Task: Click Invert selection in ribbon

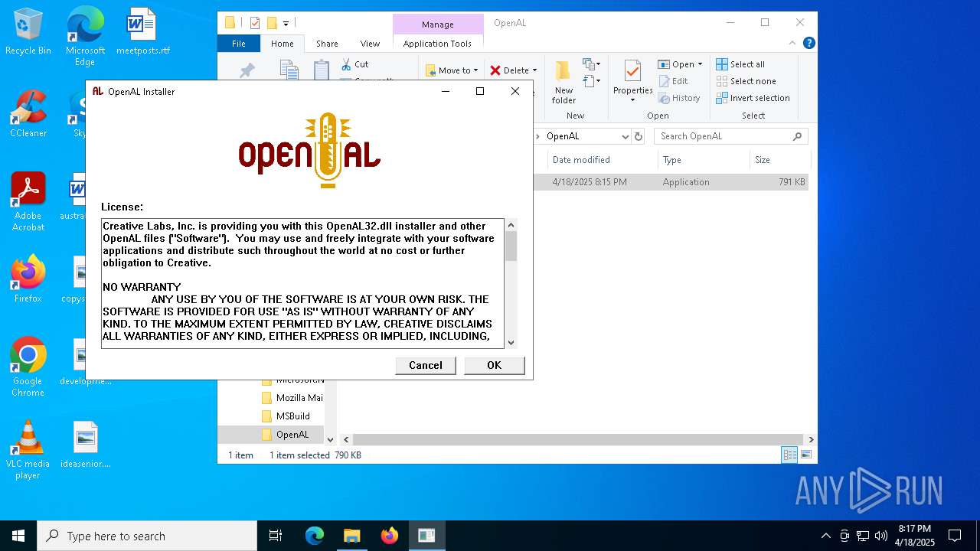Action: pos(753,98)
